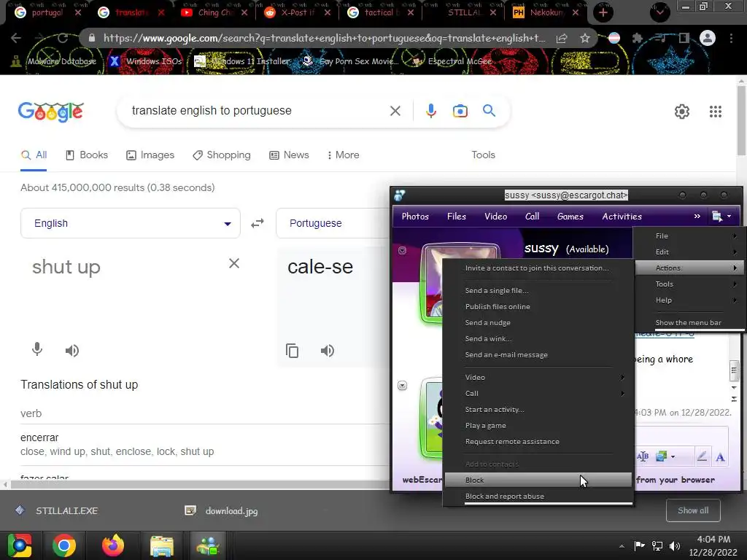Open Tools under the search bar
Image resolution: width=747 pixels, height=560 pixels.
click(x=483, y=155)
